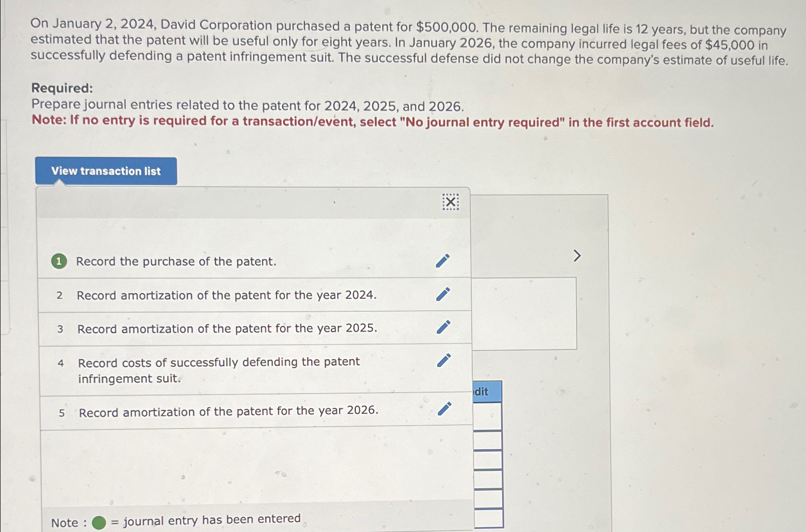Viewport: 806px width, 532px height.
Task: Select transaction 3 from the transaction list
Action: [227, 329]
